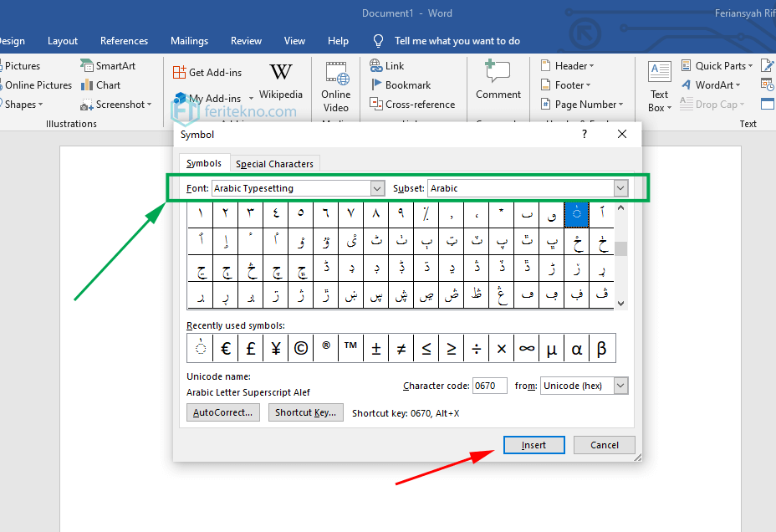Select the highlighted Superscript Alef symbol cell
Screen dimensions: 776x532
click(576, 214)
